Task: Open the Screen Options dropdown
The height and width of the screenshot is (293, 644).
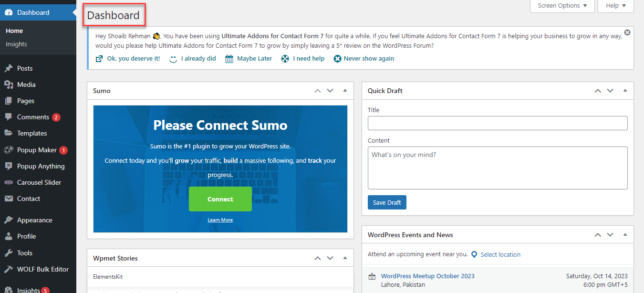Action: point(562,6)
